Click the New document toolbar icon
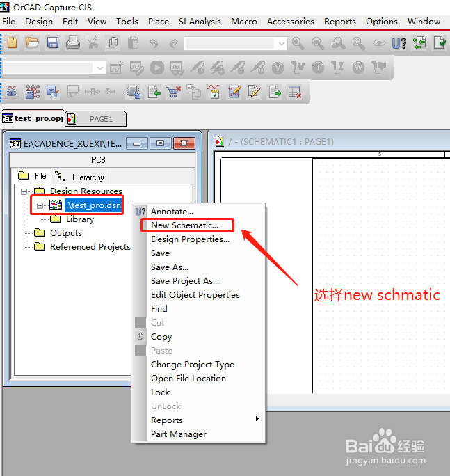The width and height of the screenshot is (450, 476). pyautogui.click(x=12, y=43)
